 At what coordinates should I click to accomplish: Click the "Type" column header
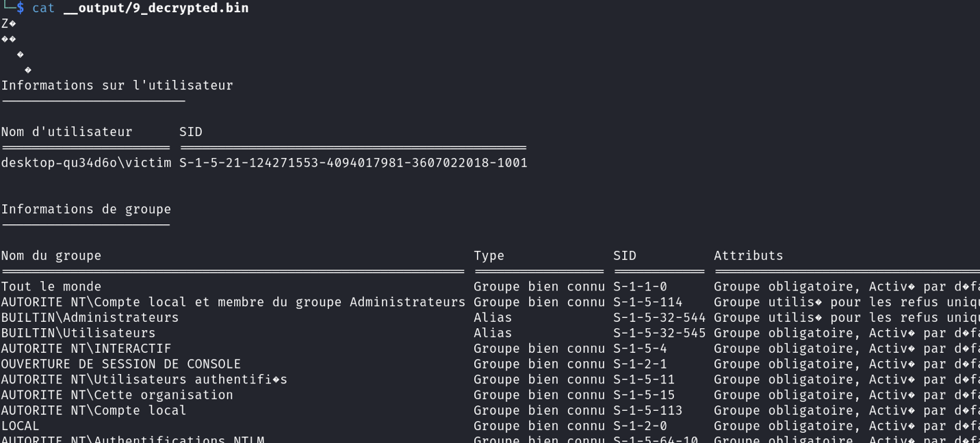489,256
